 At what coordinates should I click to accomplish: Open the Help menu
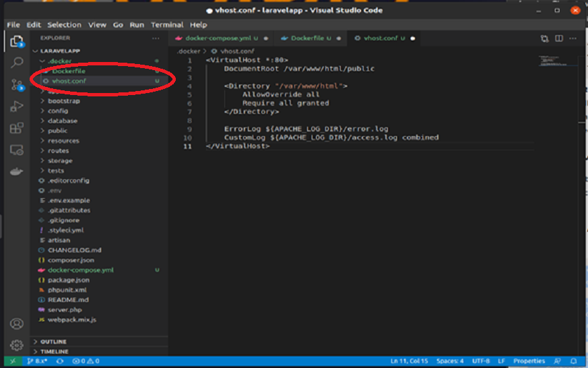[x=199, y=25]
